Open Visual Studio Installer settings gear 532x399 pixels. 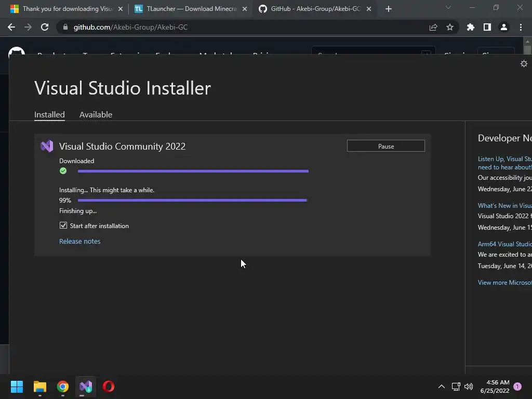524,63
